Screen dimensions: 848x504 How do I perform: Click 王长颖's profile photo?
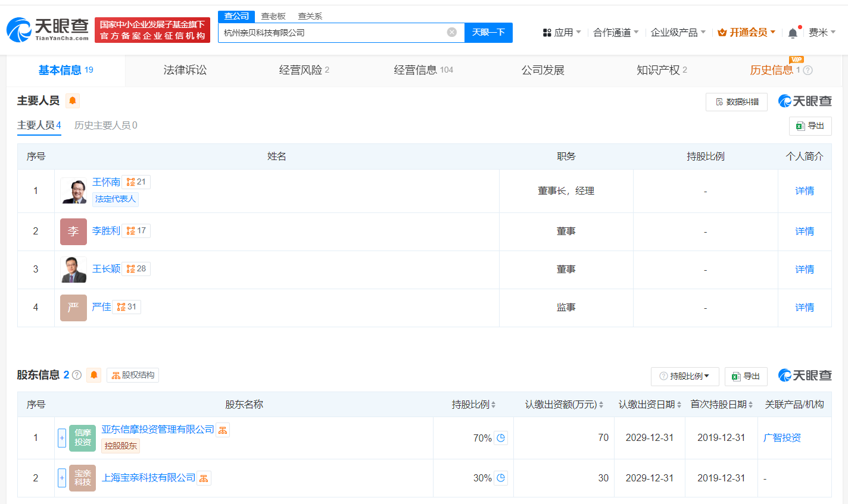coord(73,270)
